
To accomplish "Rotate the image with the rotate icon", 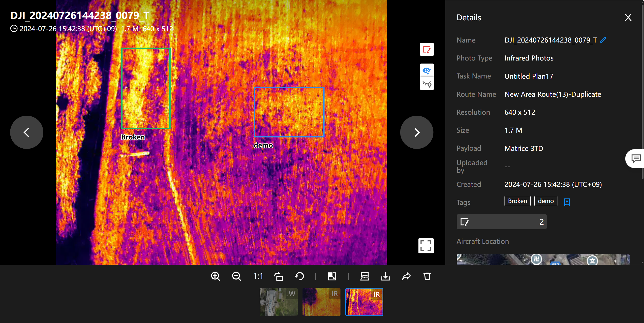I will point(278,276).
